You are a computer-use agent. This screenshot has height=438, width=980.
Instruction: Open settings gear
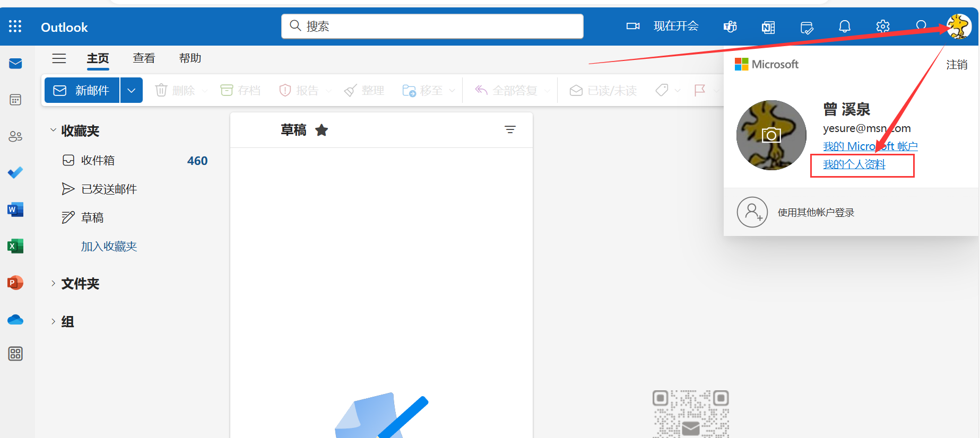pos(883,27)
